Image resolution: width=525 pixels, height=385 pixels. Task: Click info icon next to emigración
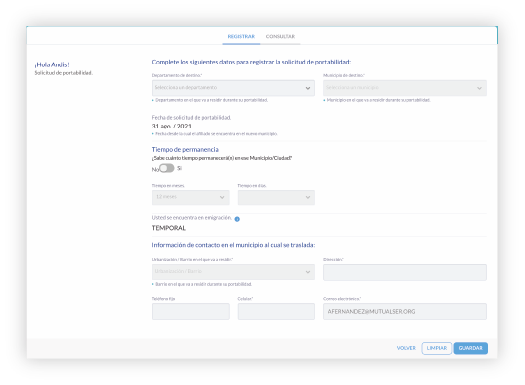237,219
